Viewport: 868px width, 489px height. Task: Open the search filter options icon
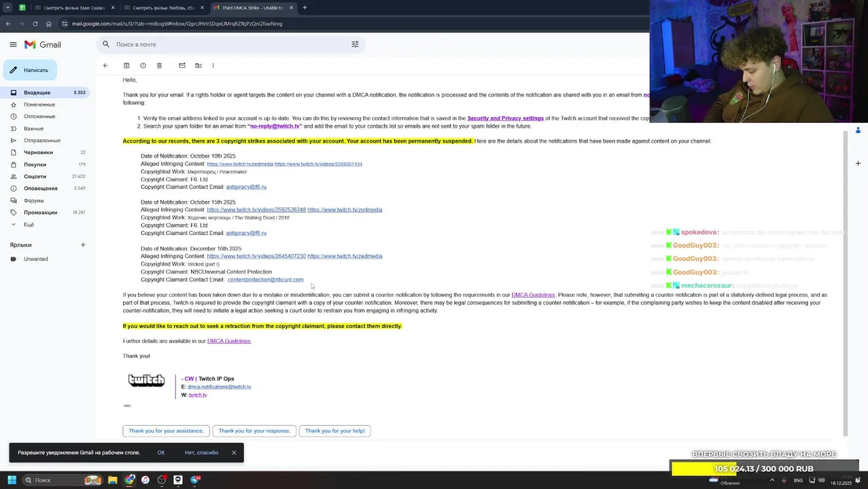(x=355, y=44)
